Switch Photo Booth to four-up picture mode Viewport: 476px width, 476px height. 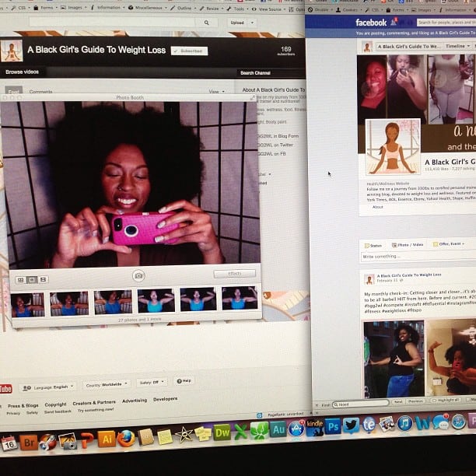click(x=21, y=279)
